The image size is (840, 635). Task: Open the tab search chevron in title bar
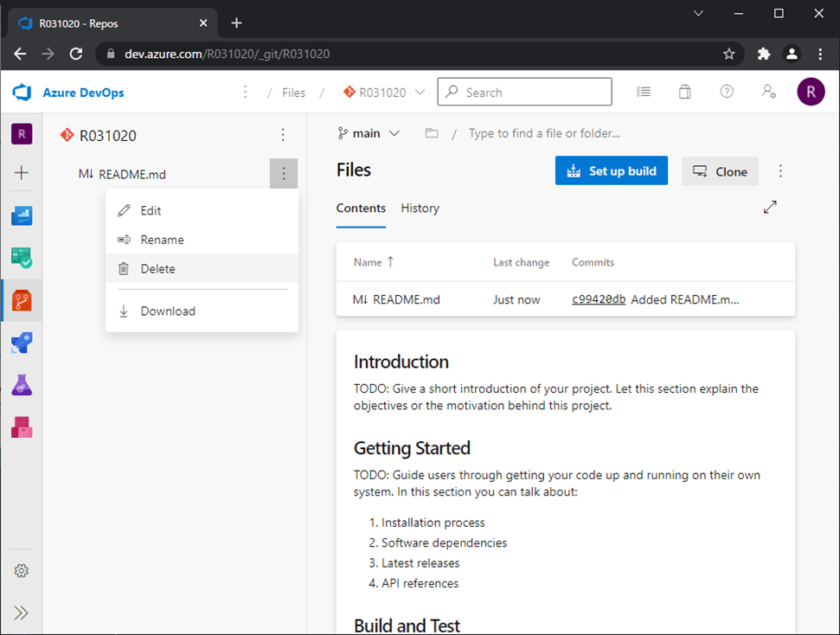[x=698, y=13]
